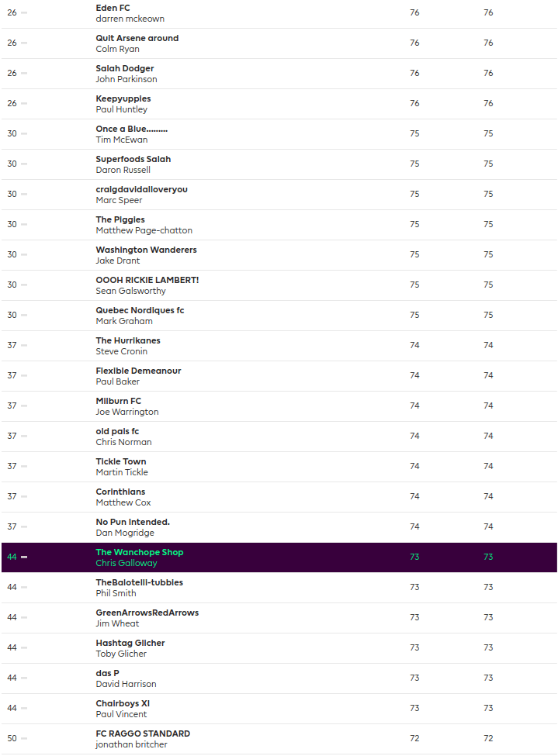Click rank indicator icon next to Milburn FC

coord(24,406)
